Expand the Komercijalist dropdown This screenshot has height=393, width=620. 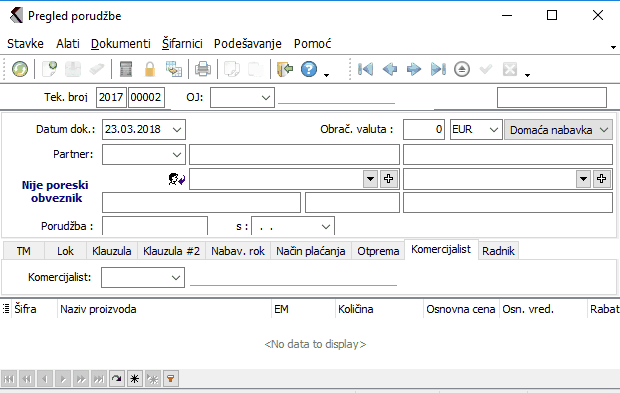pos(176,278)
